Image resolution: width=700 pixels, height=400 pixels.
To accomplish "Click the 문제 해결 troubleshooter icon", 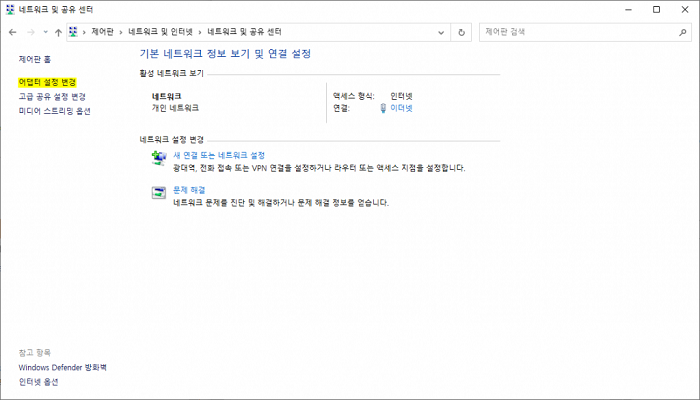I will [159, 194].
